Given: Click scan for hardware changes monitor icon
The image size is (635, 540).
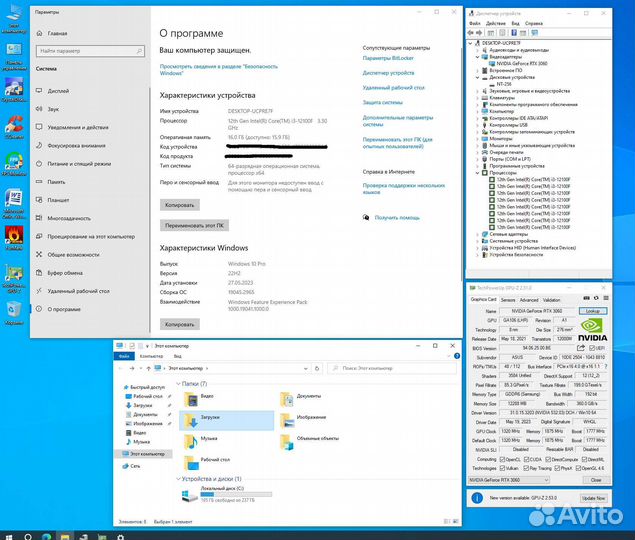Looking at the screenshot, I should pos(535,33).
